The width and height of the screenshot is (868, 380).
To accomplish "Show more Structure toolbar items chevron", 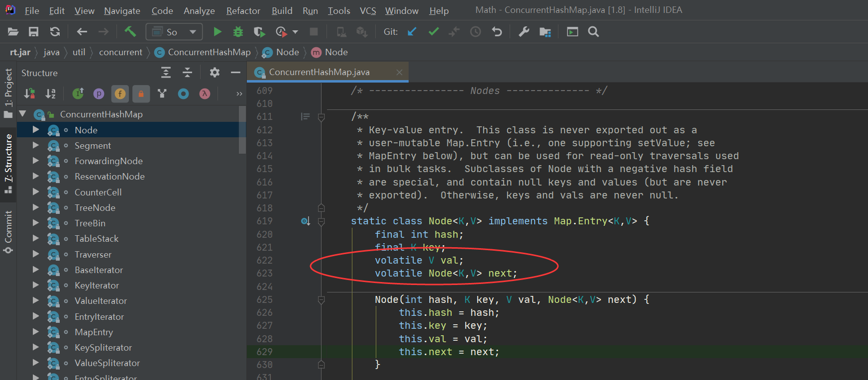I will 239,94.
